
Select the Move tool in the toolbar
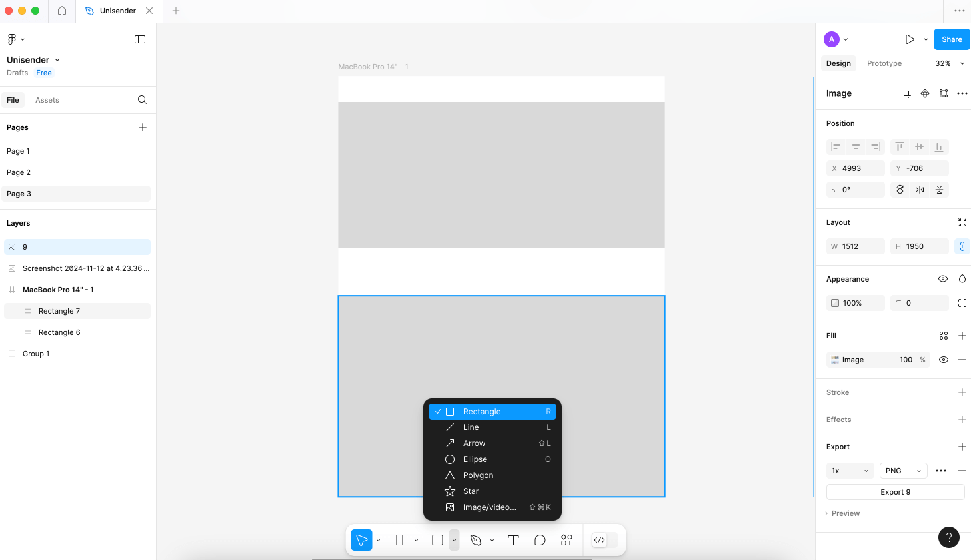click(x=361, y=540)
